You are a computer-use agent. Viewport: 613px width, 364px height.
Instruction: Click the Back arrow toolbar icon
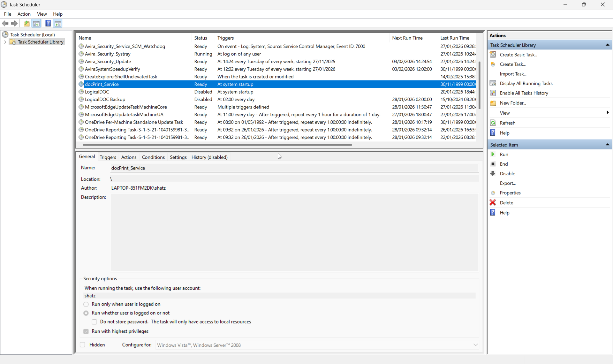click(x=5, y=23)
